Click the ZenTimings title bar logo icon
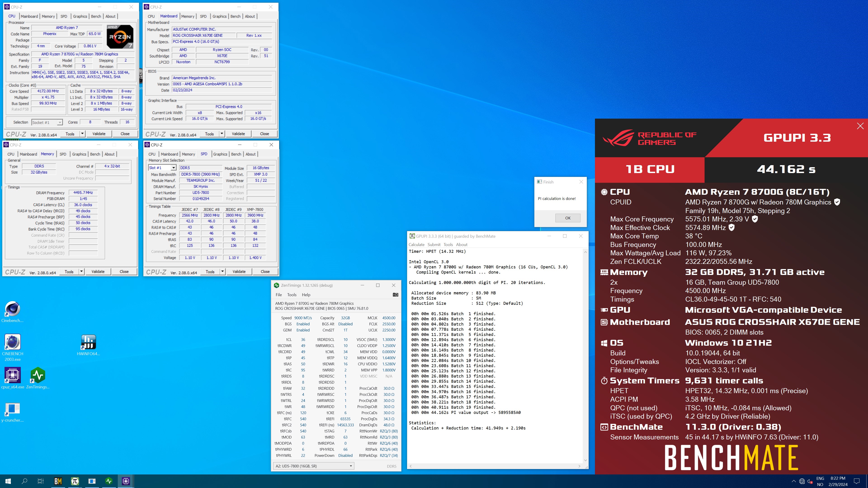Screen dimensions: 868x488 (x=276, y=285)
